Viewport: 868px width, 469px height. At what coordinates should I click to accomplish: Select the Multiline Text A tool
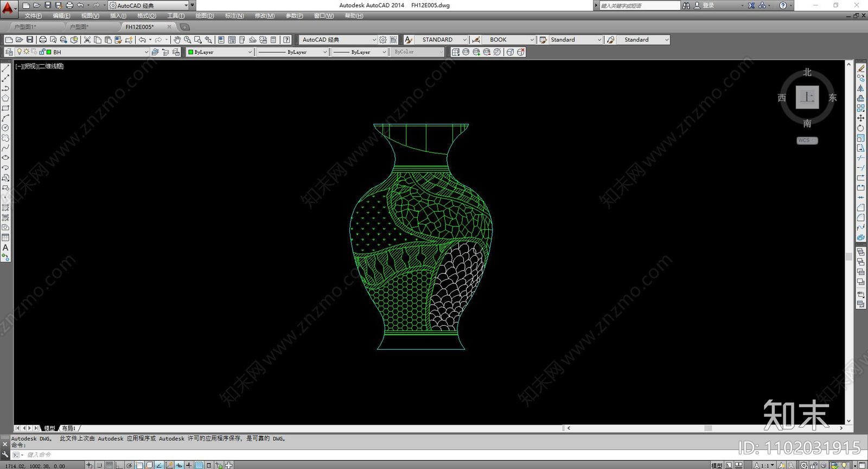5,248
